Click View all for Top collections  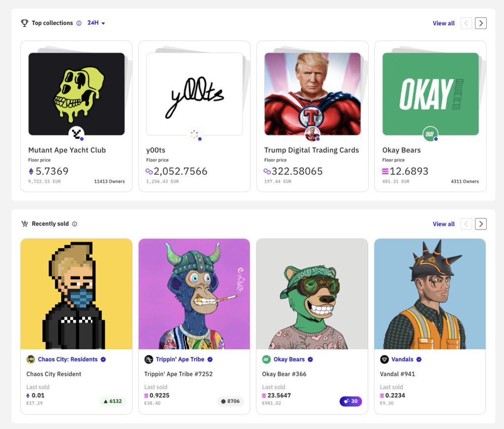443,23
